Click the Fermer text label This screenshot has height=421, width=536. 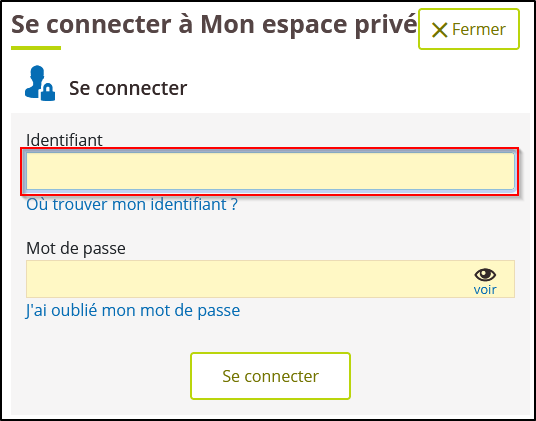point(479,30)
